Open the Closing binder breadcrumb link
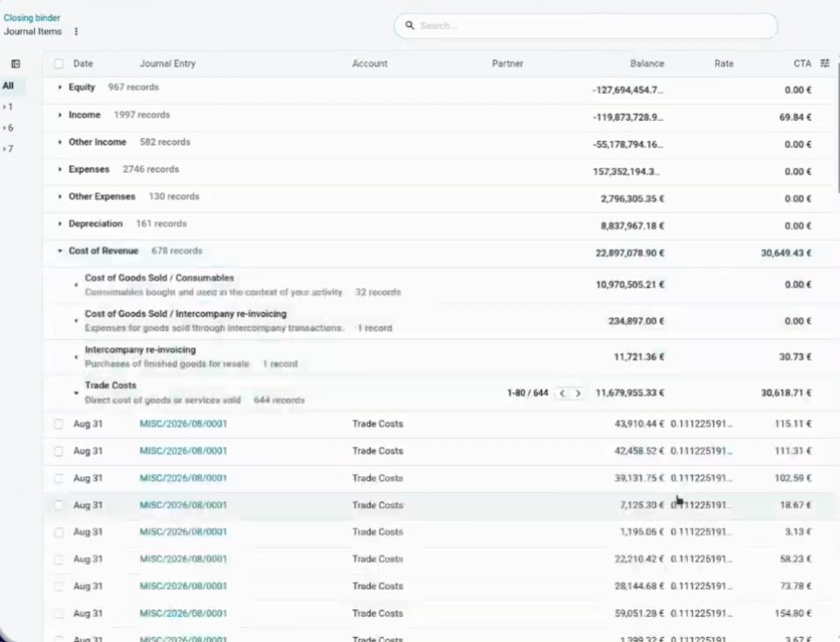The height and width of the screenshot is (642, 840). 32,18
